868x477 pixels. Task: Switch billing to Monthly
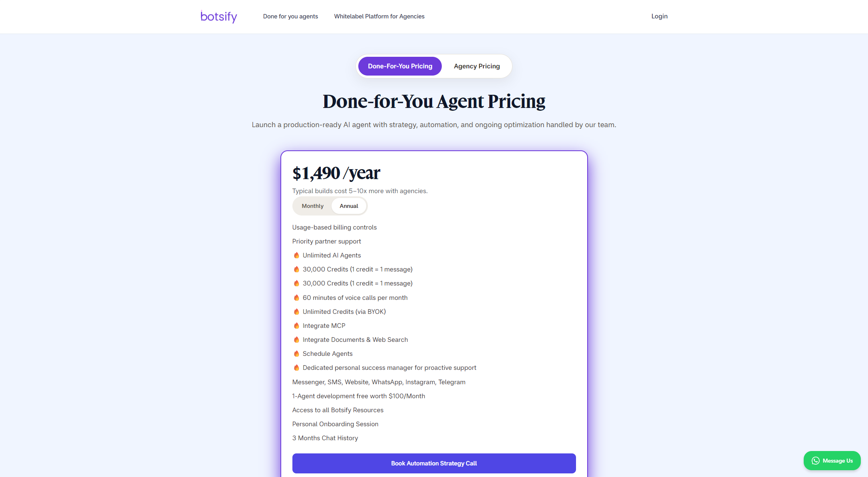pyautogui.click(x=312, y=206)
